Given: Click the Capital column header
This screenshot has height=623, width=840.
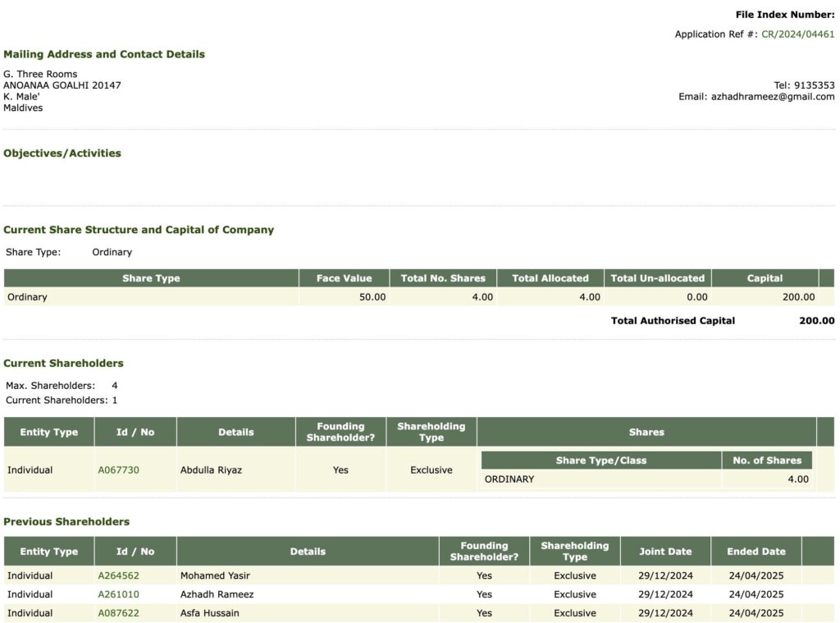Looking at the screenshot, I should [765, 278].
